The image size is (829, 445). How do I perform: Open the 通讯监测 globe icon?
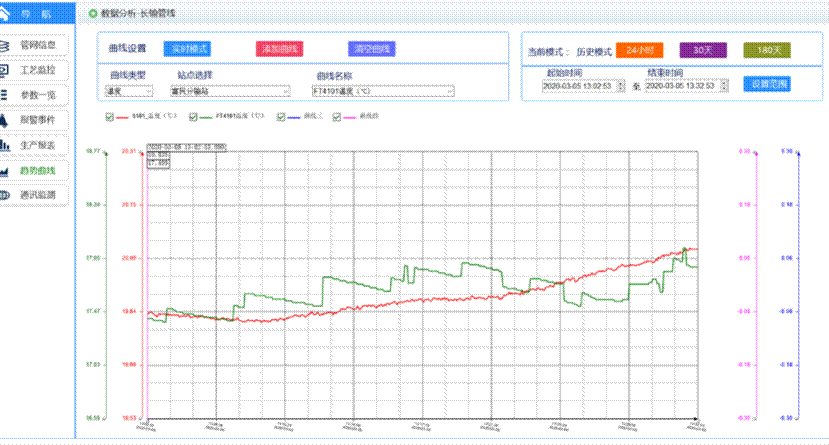click(4, 195)
